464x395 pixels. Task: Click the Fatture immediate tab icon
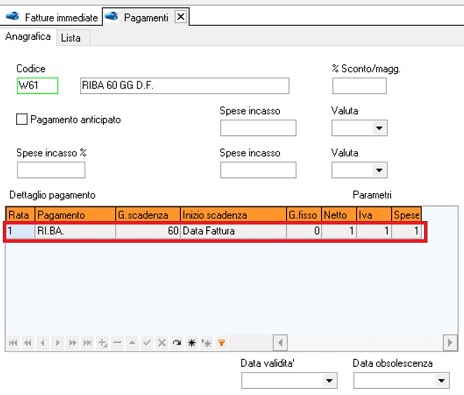pyautogui.click(x=12, y=16)
